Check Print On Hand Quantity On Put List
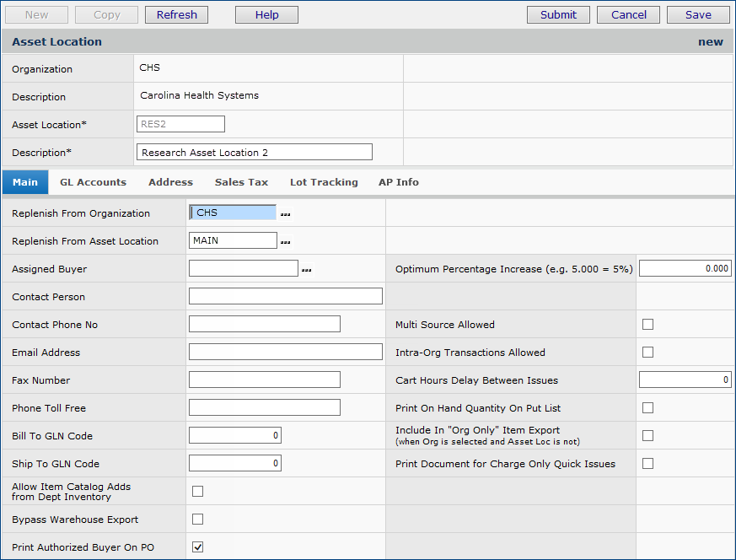This screenshot has height=560, width=736. [x=647, y=408]
